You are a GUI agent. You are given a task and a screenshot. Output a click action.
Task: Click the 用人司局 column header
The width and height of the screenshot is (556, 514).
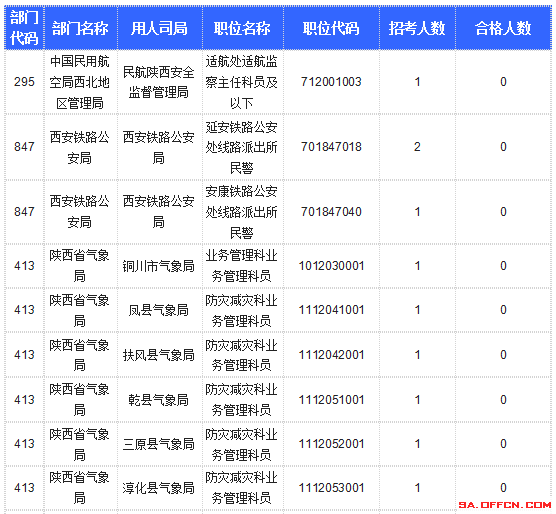[x=159, y=28]
